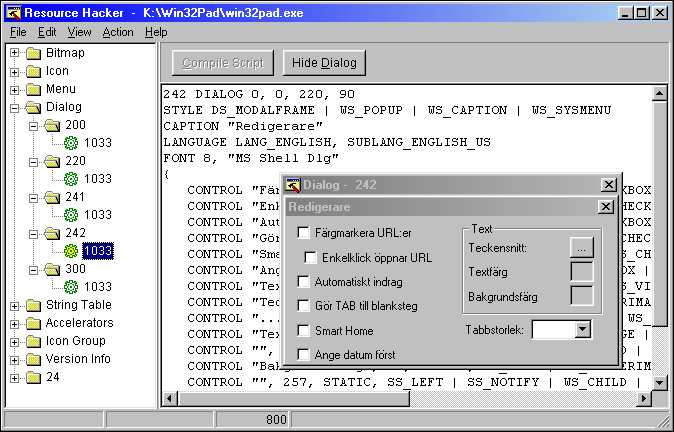This screenshot has width=674, height=432.
Task: Click the folder icon next to 300
Action: (52, 269)
